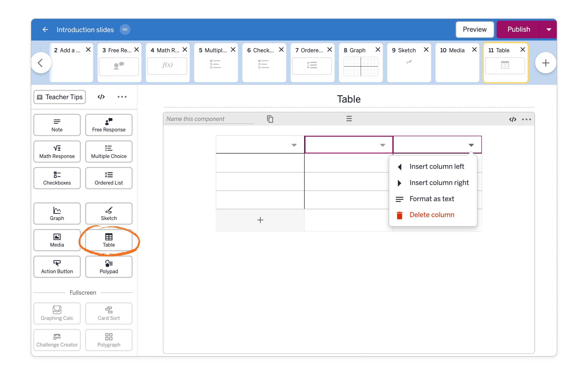
Task: Add a Multiple Choice component
Action: pyautogui.click(x=109, y=151)
